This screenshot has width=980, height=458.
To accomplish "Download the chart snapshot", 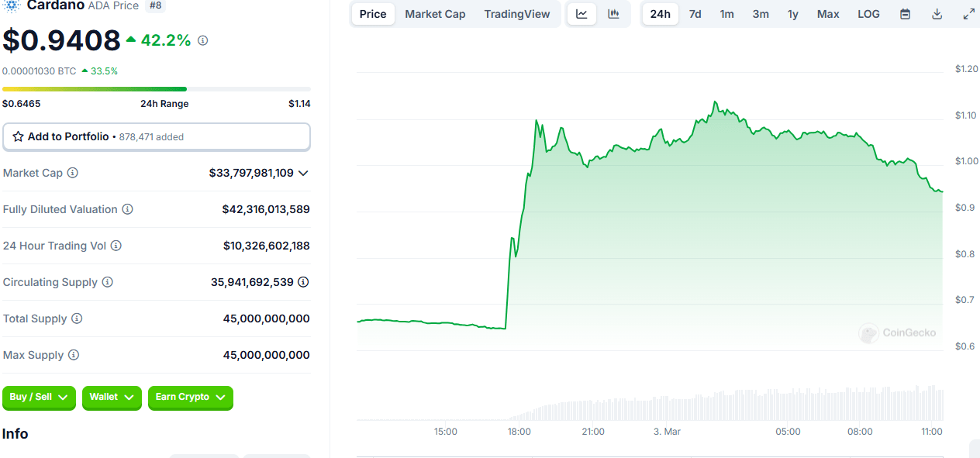I will click(x=937, y=13).
